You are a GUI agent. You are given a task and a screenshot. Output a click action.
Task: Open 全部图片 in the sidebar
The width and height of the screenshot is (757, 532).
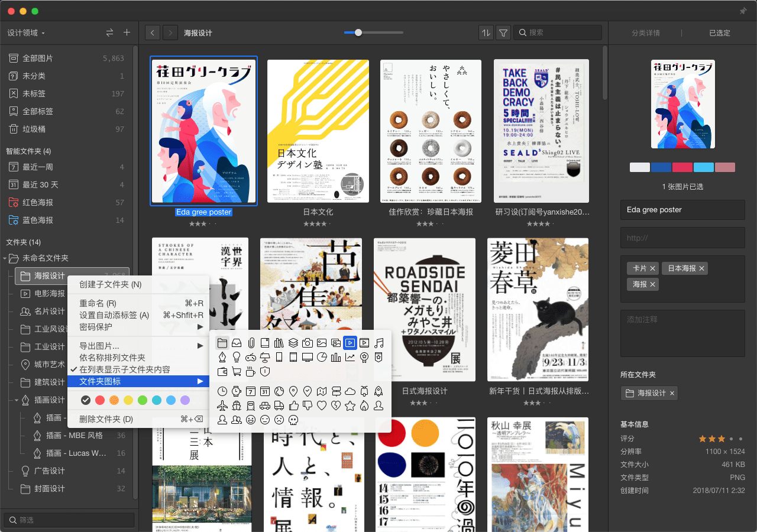tap(66, 58)
